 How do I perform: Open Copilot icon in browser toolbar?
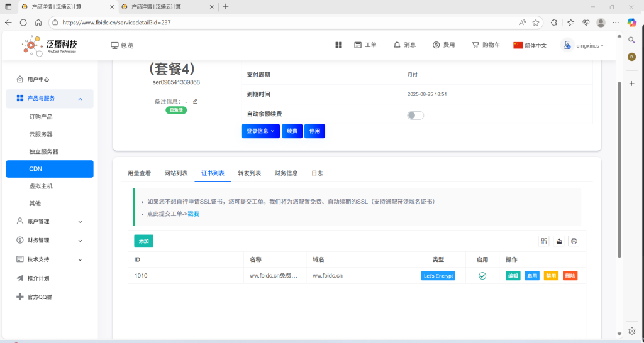tap(631, 23)
